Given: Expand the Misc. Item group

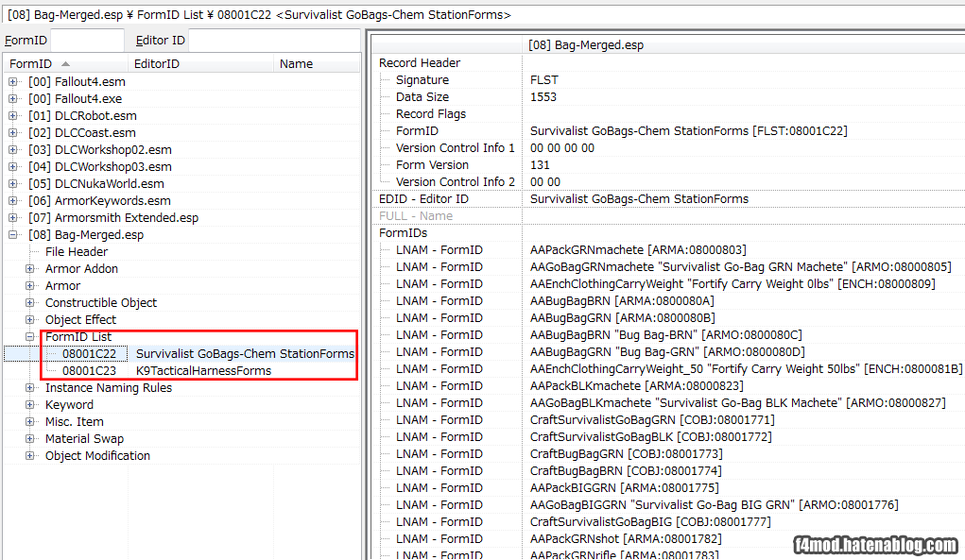Looking at the screenshot, I should [x=29, y=422].
